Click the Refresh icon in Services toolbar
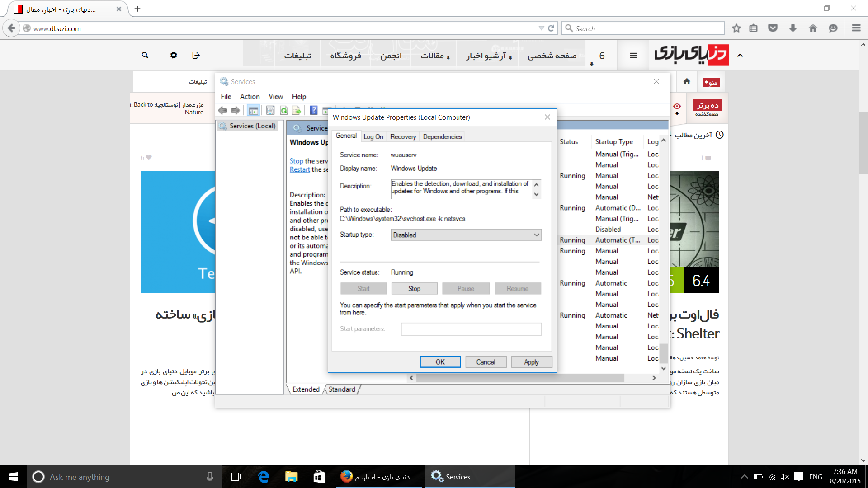 point(283,110)
